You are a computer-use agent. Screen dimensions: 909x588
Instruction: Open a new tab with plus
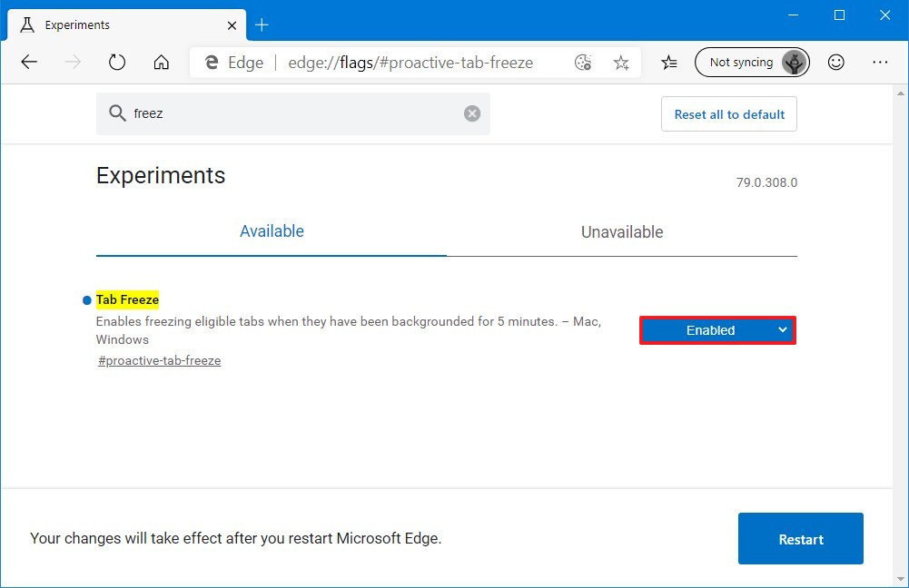(262, 24)
